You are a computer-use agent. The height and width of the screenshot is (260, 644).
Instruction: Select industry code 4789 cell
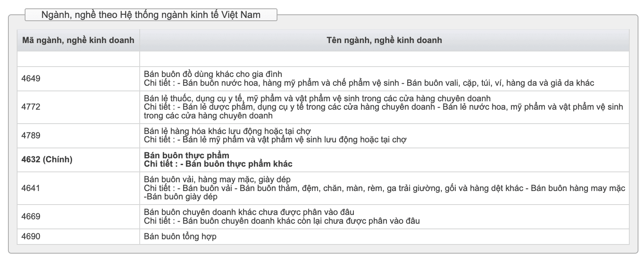31,136
